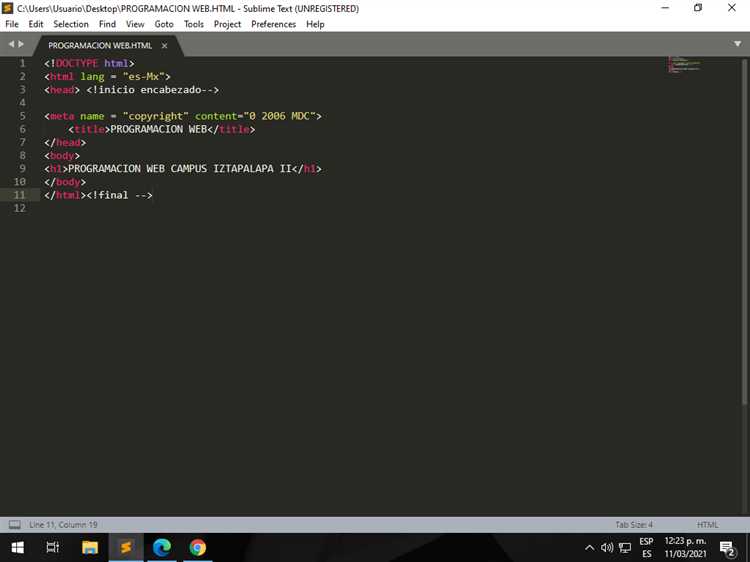750x562 pixels.
Task: Click heading text CAMPUS IZTAPALAPA II
Action: coord(231,168)
